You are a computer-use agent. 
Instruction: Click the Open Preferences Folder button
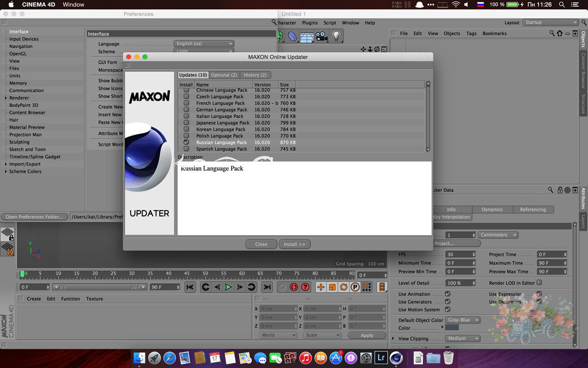pos(35,216)
